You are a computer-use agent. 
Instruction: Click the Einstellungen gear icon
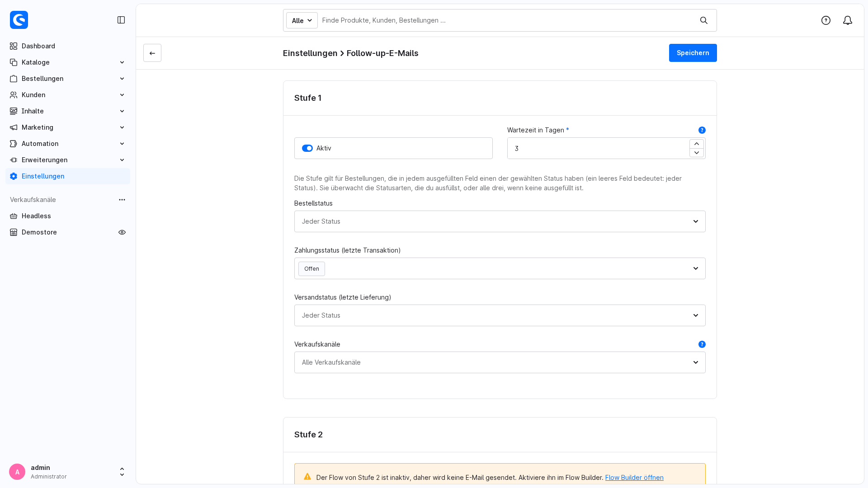pos(14,176)
